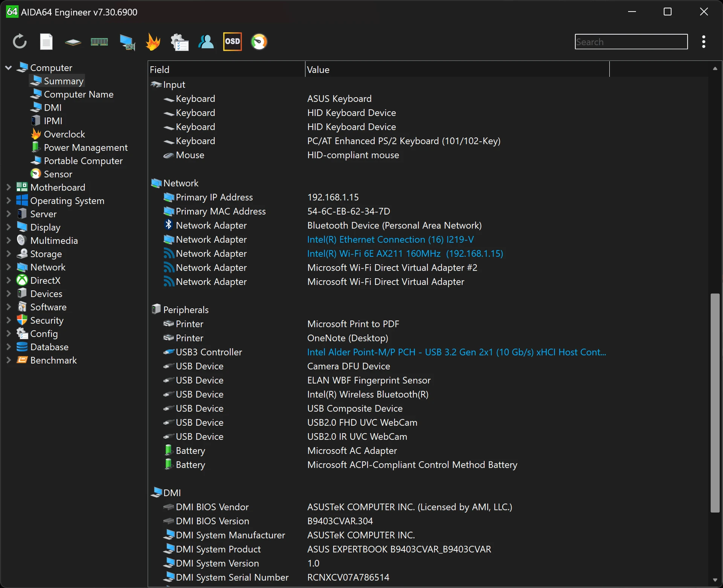Select the Microsoft AC Adapter battery row
The height and width of the screenshot is (588, 723).
coord(428,451)
